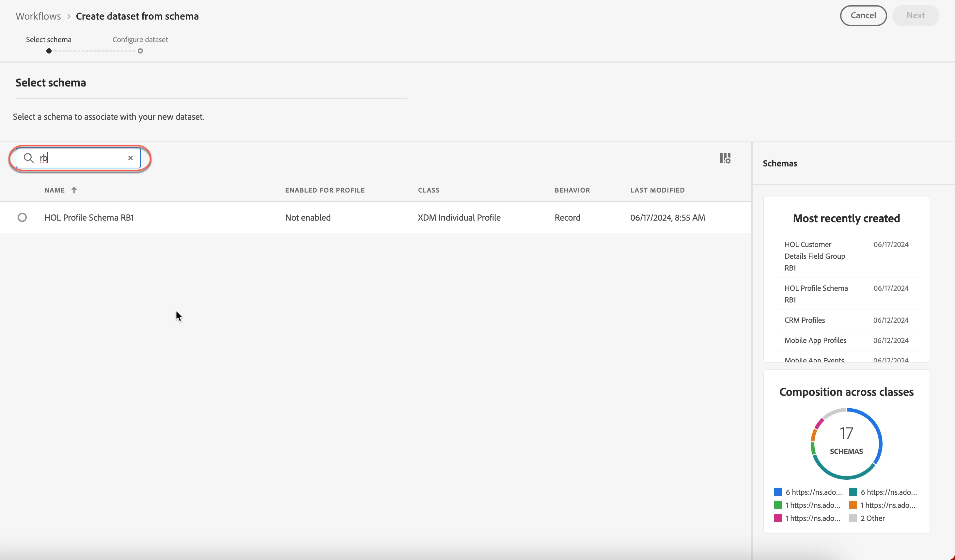Open Mobile App Profiles in recently created

pos(815,340)
